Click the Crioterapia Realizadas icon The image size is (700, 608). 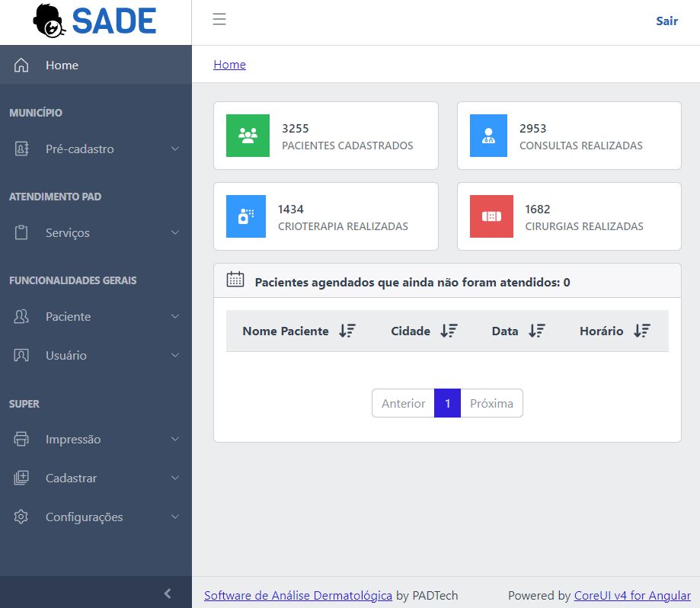[x=245, y=216]
